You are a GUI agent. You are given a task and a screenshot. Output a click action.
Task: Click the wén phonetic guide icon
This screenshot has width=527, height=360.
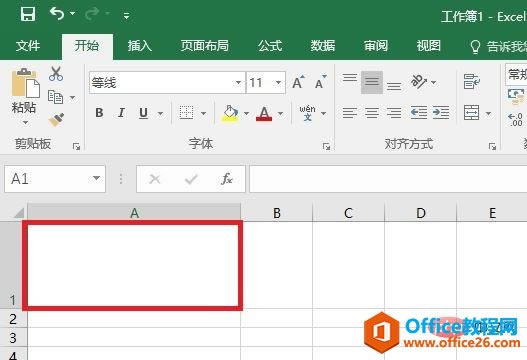click(x=308, y=113)
